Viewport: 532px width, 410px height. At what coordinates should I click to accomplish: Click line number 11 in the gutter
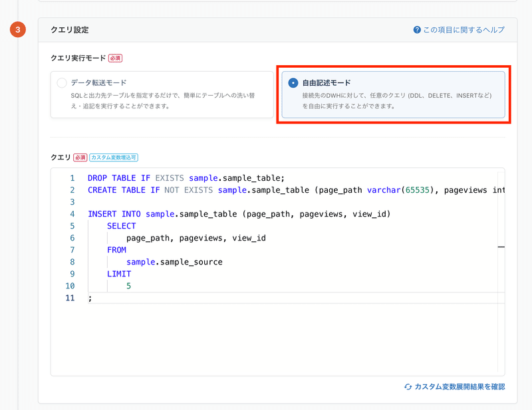(x=70, y=298)
